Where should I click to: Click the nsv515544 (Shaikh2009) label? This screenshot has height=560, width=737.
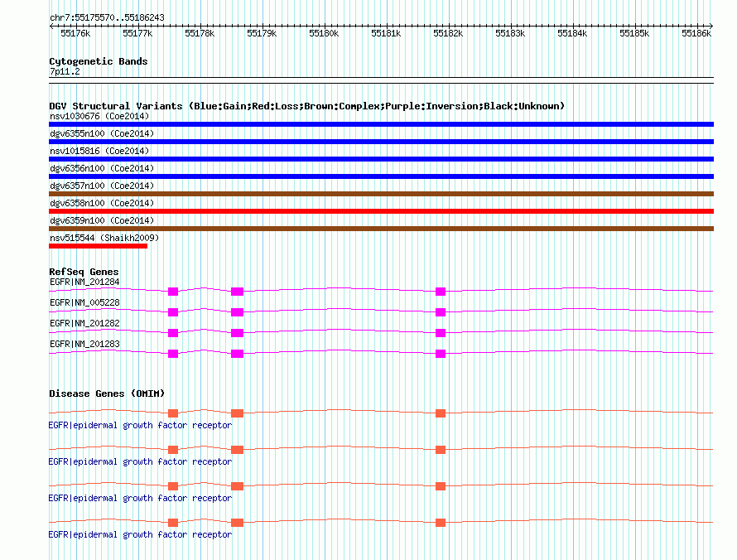click(x=104, y=238)
